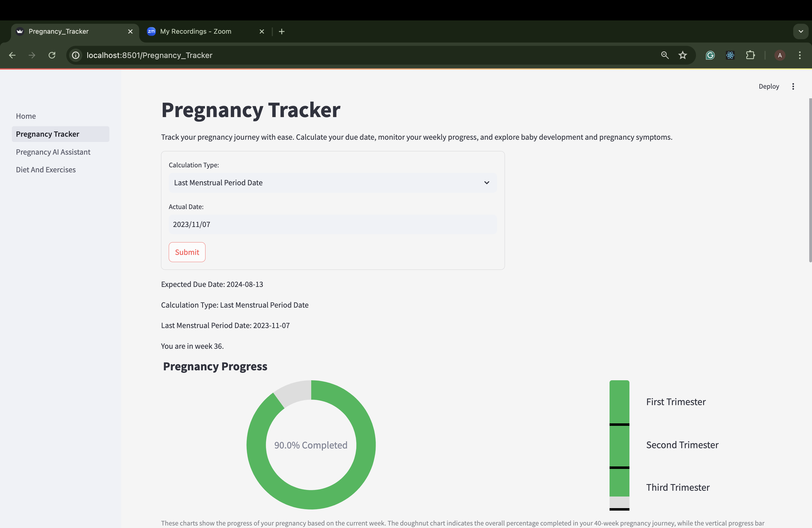Click the site information icon
The image size is (812, 528).
coord(76,55)
